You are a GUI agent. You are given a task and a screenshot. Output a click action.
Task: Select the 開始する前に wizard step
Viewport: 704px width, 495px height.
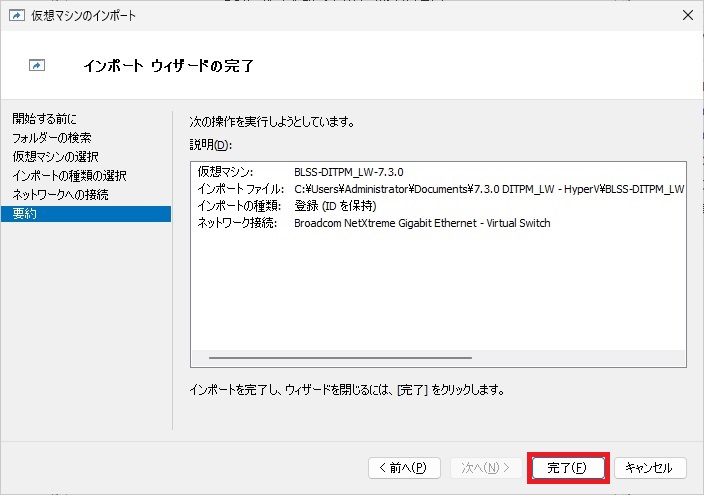[44, 119]
